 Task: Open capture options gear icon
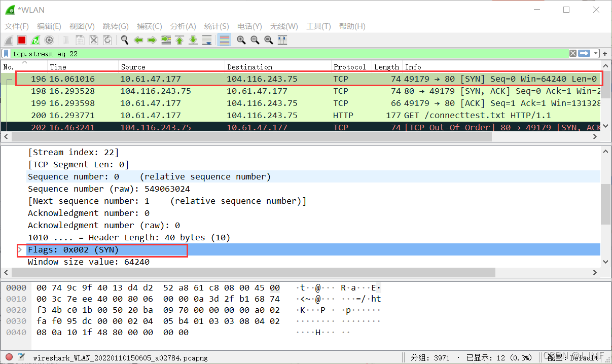point(49,40)
